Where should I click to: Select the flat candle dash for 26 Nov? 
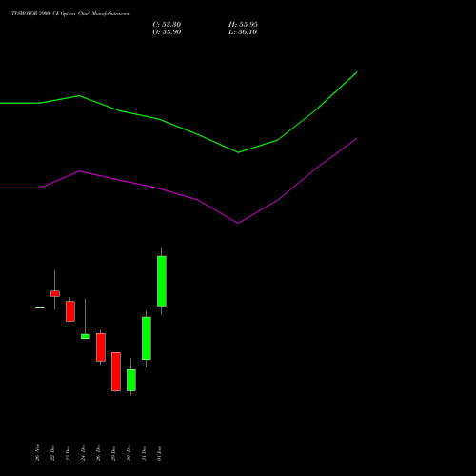40,307
